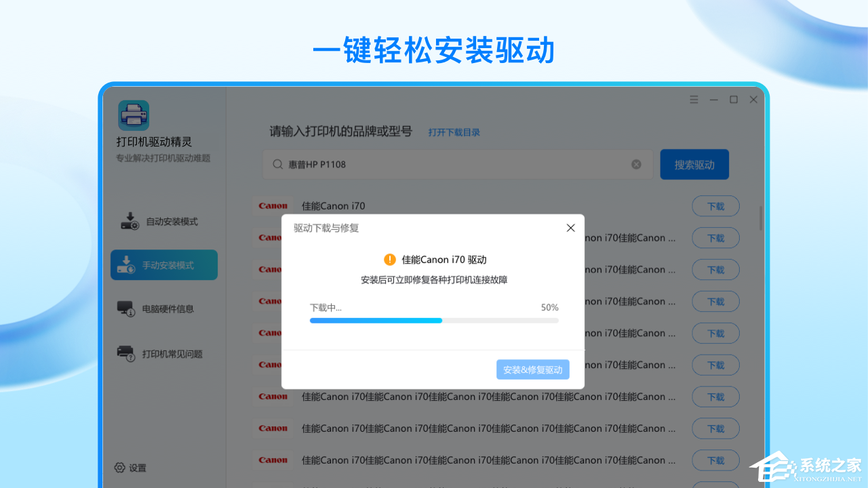Click the Canon brand logo beside Canon i70
The height and width of the screenshot is (488, 868).
273,205
